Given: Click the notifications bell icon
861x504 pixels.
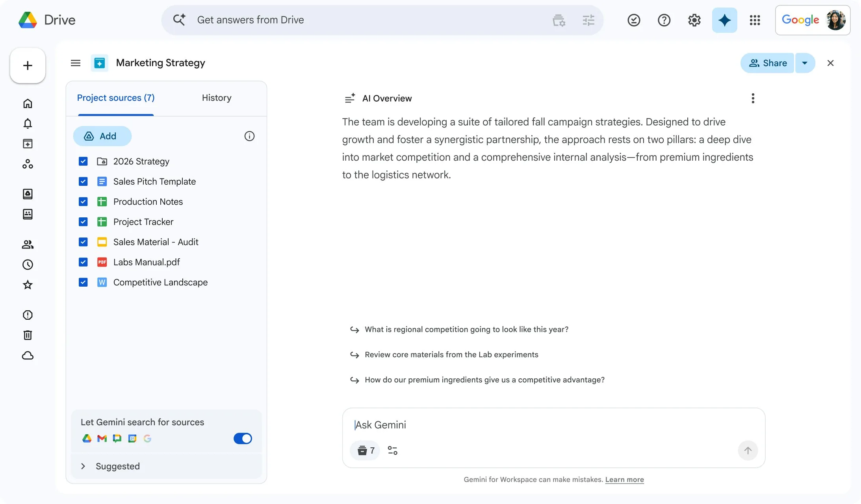Looking at the screenshot, I should point(28,123).
